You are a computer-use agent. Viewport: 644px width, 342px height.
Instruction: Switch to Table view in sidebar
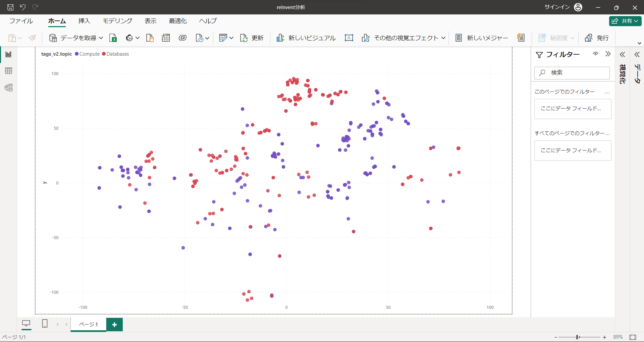(x=9, y=71)
